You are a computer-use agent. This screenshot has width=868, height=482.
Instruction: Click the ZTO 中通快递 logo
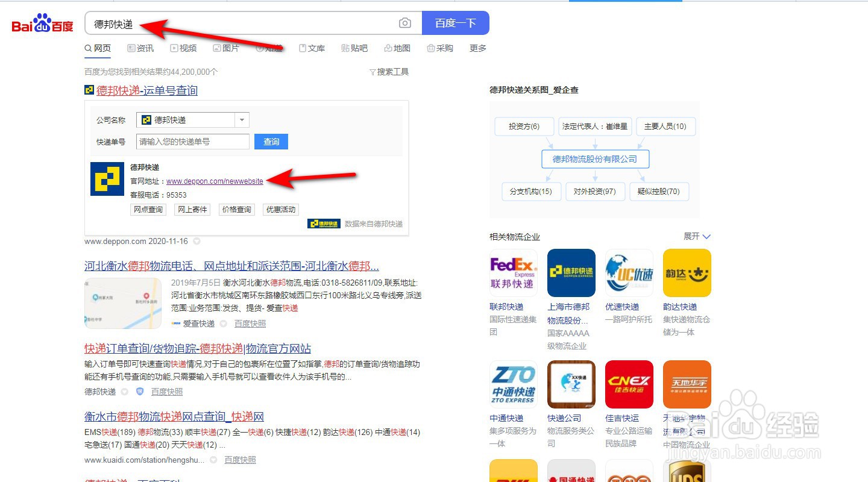coord(513,384)
